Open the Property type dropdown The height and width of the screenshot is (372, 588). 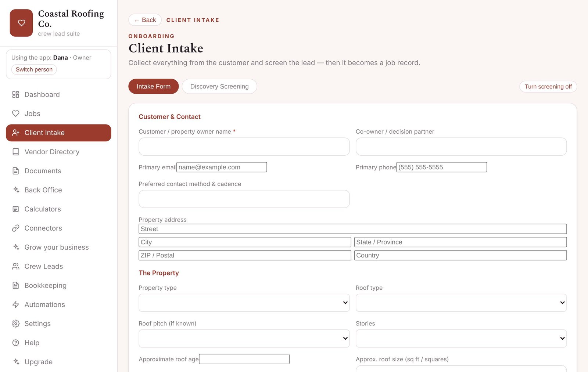(x=244, y=303)
